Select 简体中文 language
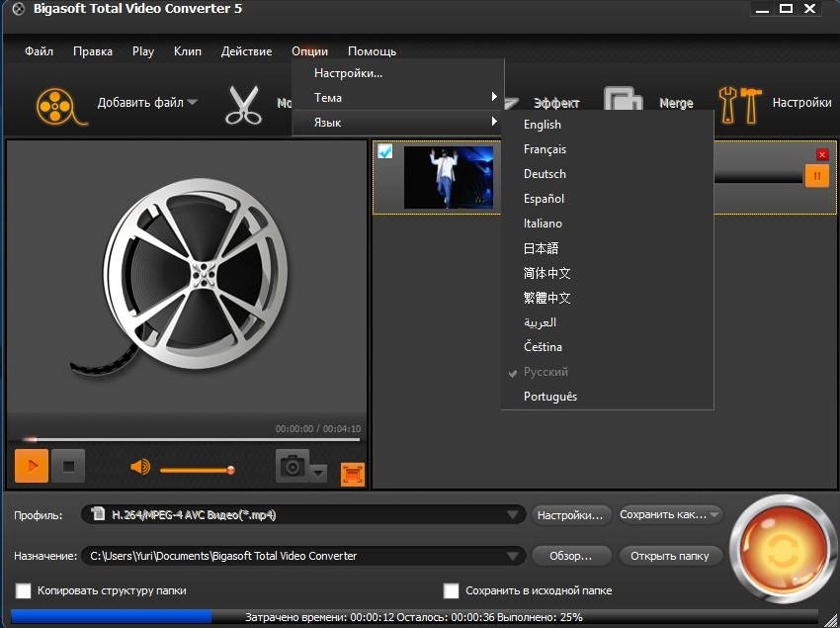Image resolution: width=840 pixels, height=628 pixels. coord(607,272)
